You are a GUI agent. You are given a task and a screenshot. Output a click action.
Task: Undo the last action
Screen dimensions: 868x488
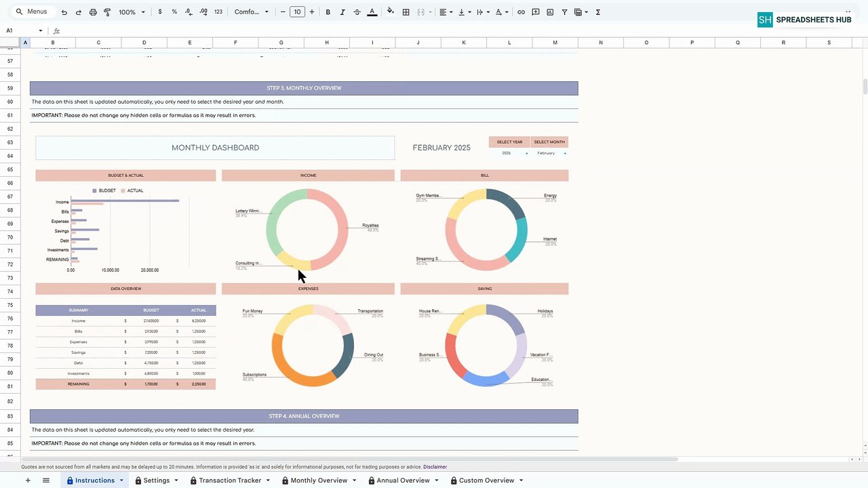64,12
